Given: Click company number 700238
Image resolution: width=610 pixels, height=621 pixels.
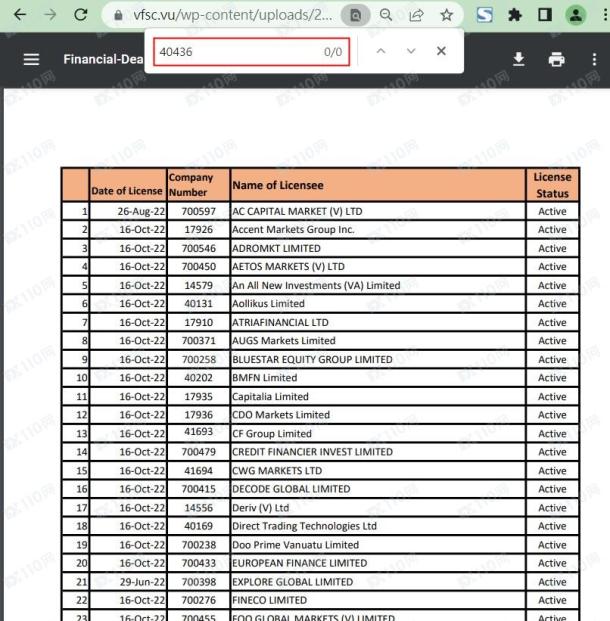Looking at the screenshot, I should click(198, 545).
